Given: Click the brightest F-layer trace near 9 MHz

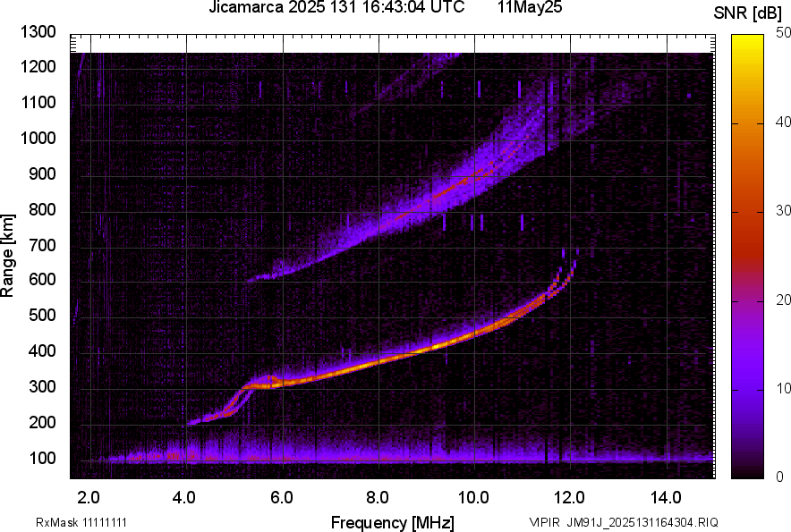Looking at the screenshot, I should [x=435, y=347].
